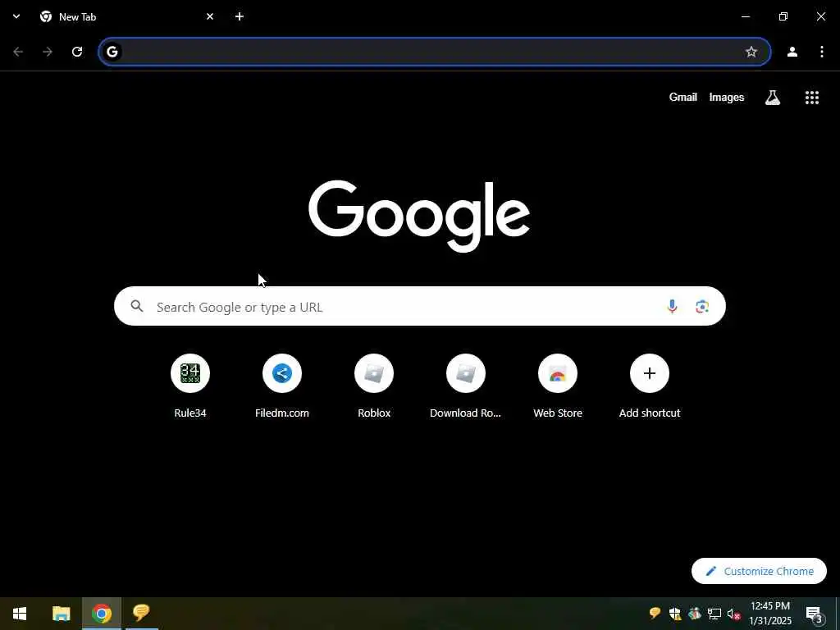Click the muted volume tray icon
Viewport: 840px width, 630px height.
[733, 614]
